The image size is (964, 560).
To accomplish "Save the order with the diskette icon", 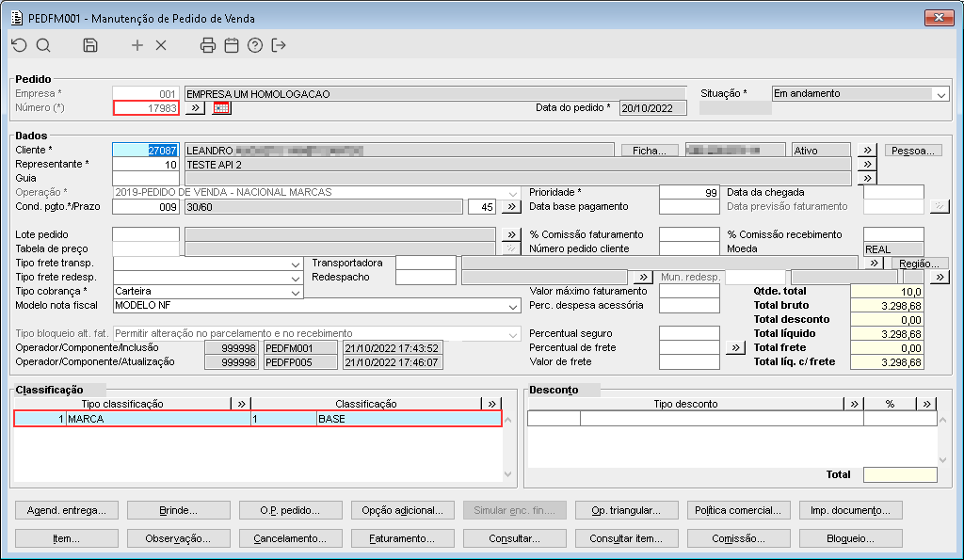I will tap(90, 45).
